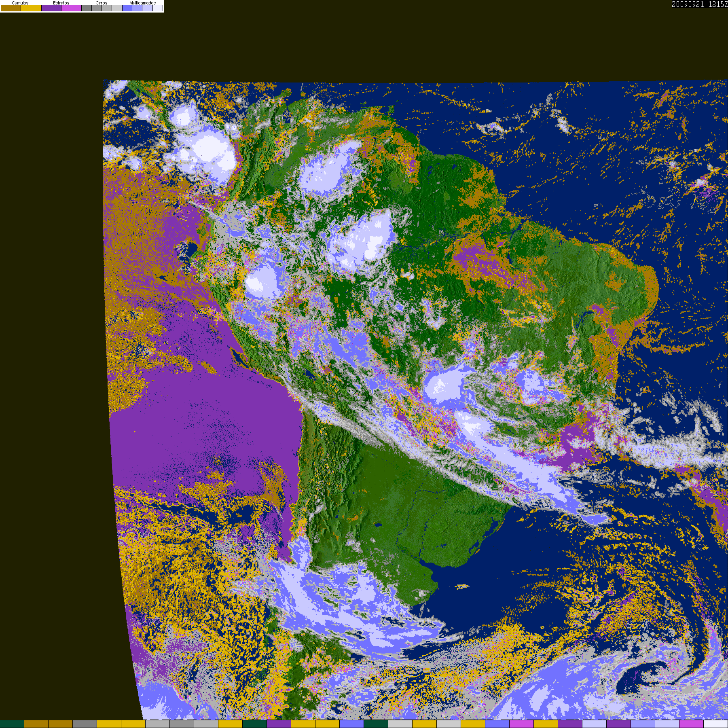Click the deepest blue Multicamadas legend swatch
The width and height of the screenshot is (728, 728).
point(127,8)
